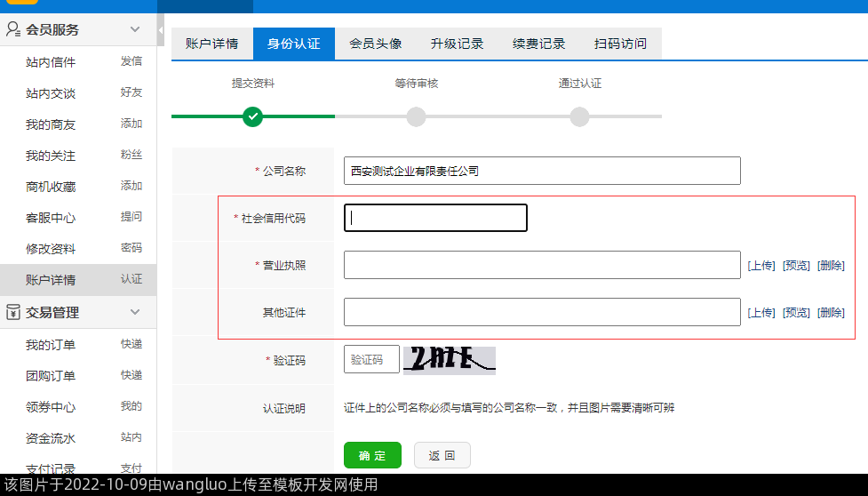868x496 pixels.
Task: Click the 返回 button
Action: point(442,455)
